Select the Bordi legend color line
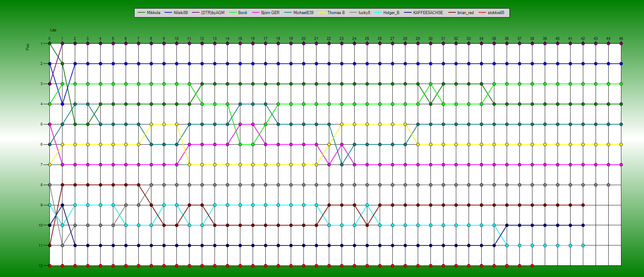Screen dimensions: 644x277 [233, 13]
